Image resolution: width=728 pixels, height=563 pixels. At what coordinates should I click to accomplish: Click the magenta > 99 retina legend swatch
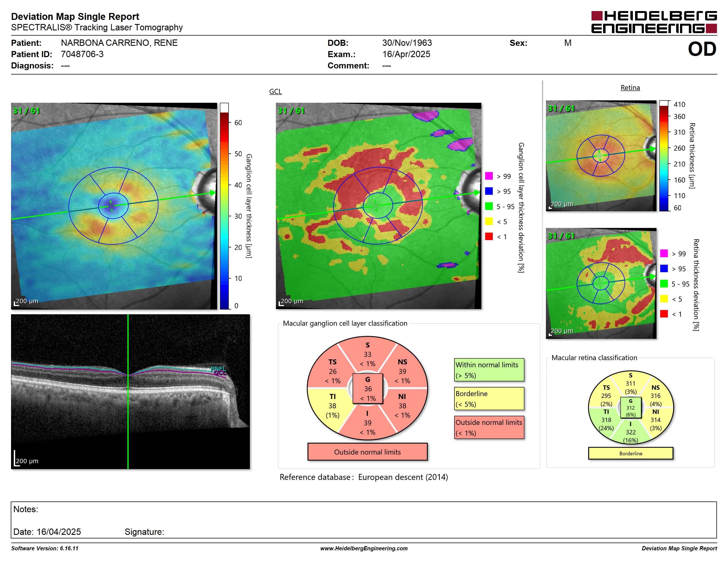(x=664, y=253)
